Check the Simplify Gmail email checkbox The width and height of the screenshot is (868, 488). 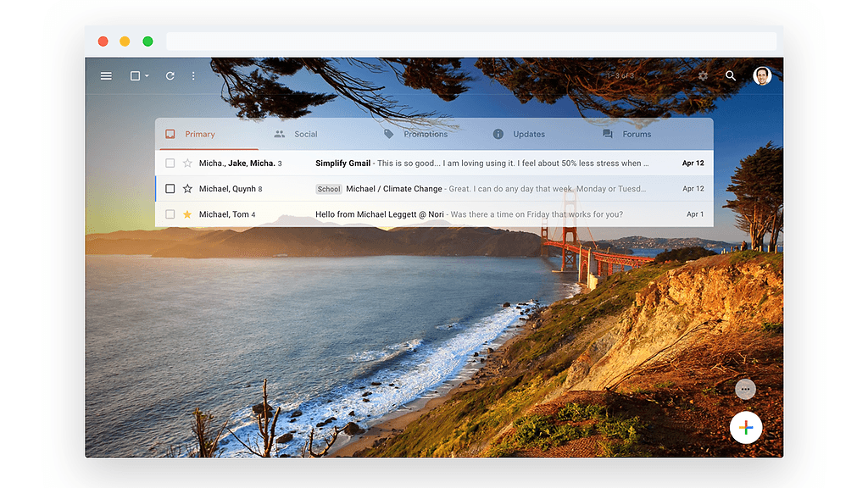(170, 164)
